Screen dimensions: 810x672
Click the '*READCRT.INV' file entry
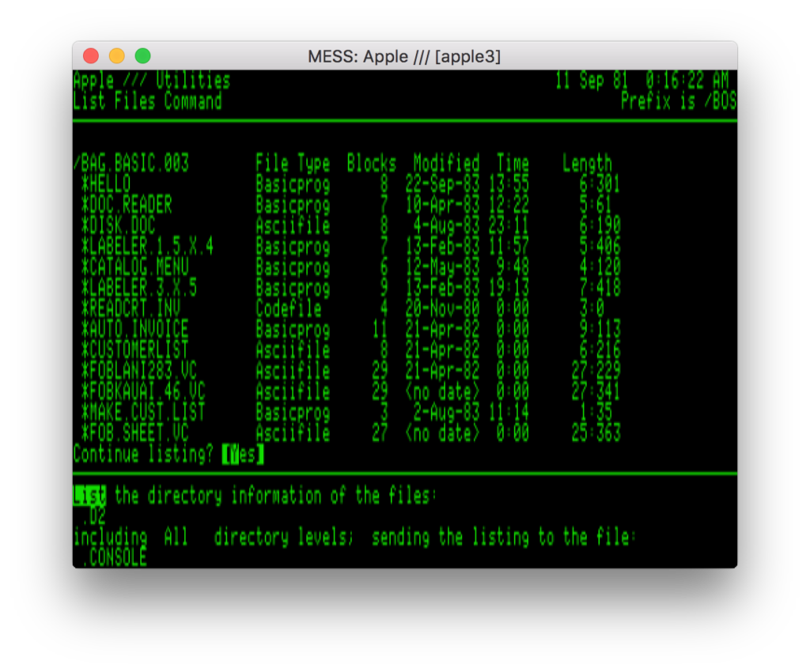[131, 308]
